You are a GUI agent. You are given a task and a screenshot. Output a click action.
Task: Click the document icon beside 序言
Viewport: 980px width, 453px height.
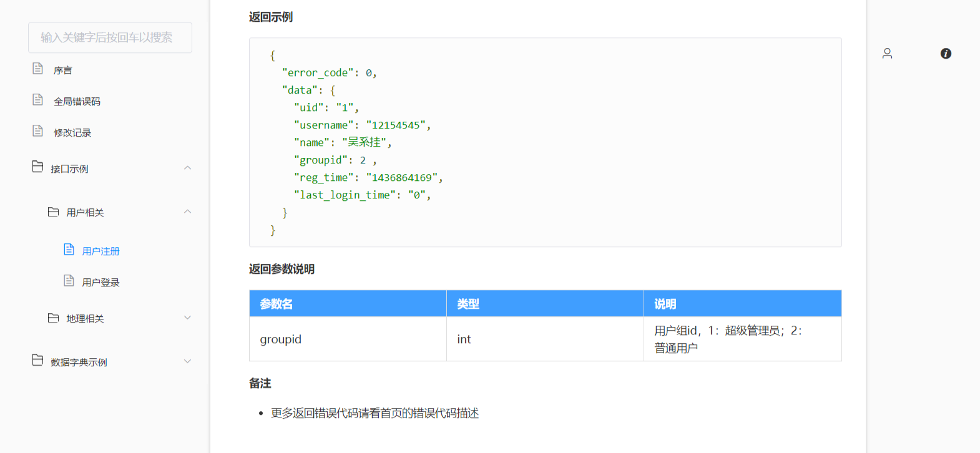tap(38, 68)
